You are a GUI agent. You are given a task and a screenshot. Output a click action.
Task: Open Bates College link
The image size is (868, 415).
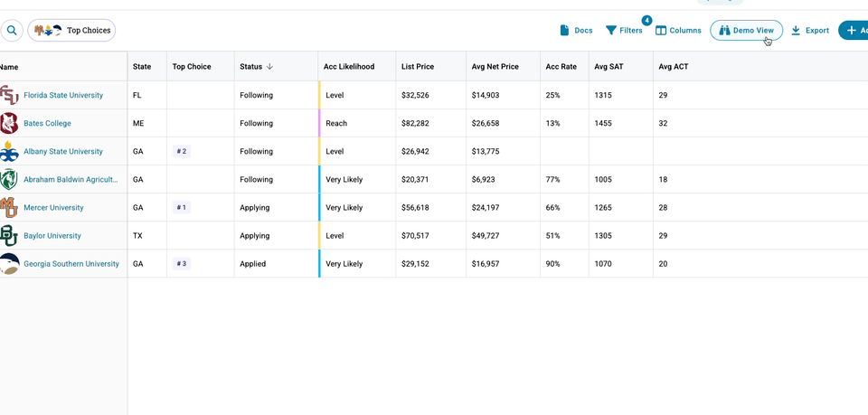[47, 123]
